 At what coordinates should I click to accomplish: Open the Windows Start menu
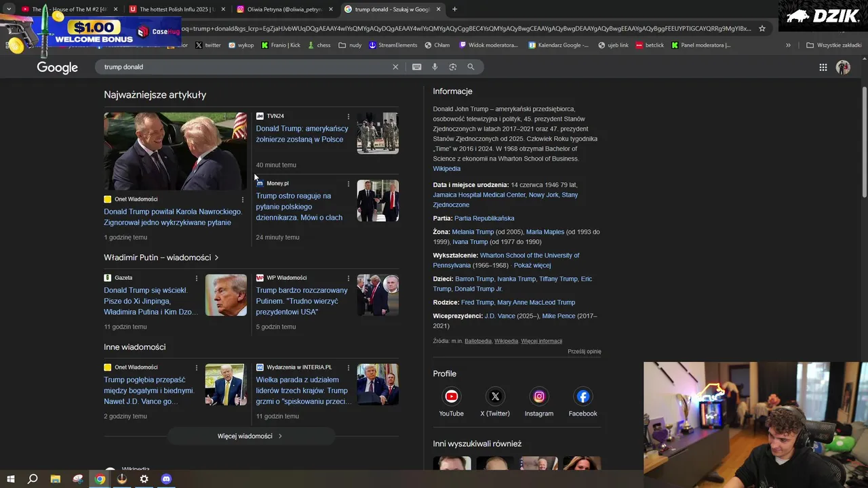coord(10,479)
